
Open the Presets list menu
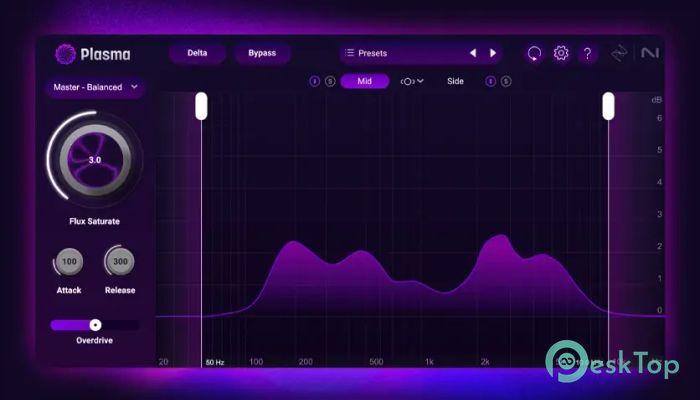400,53
